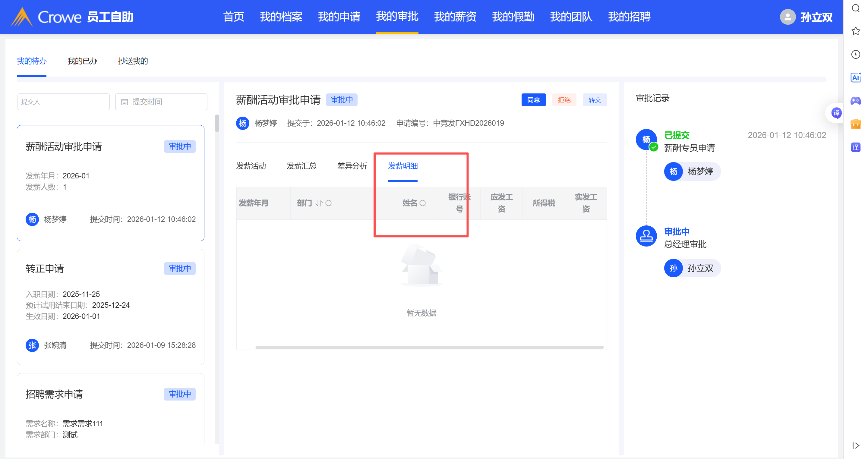
Task: Click the search icon in browser sidebar
Action: (856, 8)
